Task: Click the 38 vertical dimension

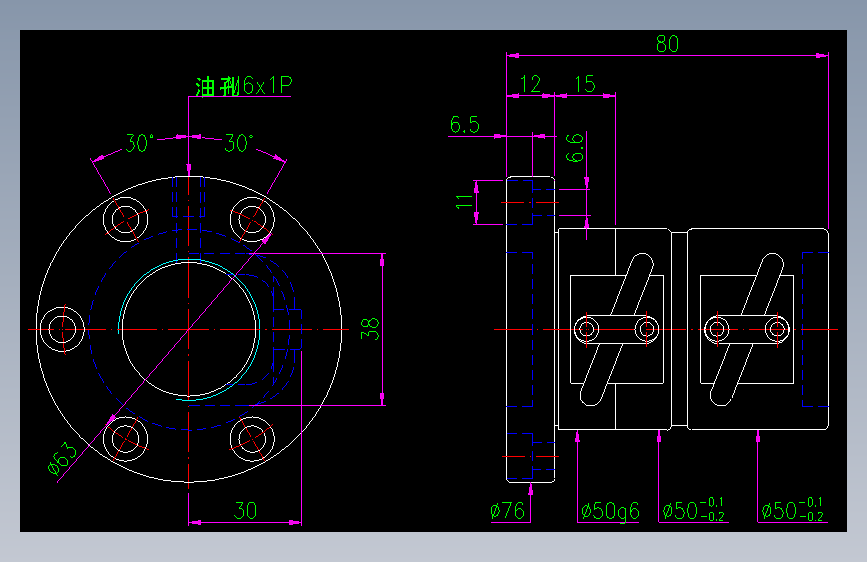Action: pyautogui.click(x=369, y=329)
